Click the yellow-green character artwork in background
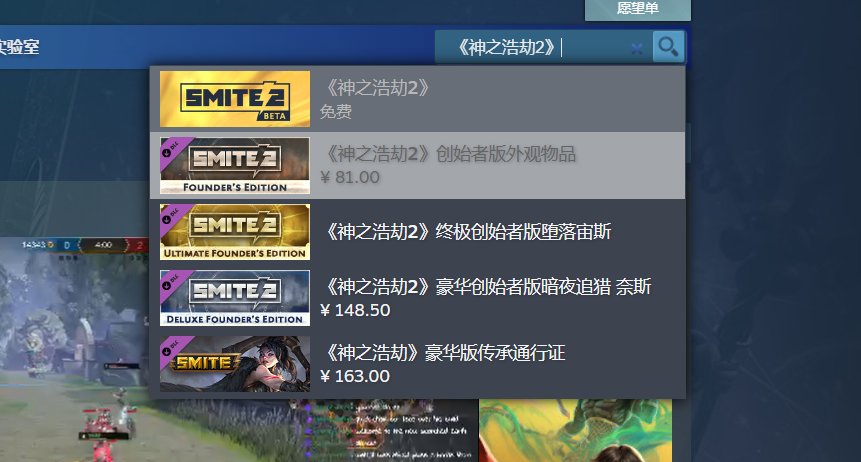This screenshot has width=861, height=462. (575, 430)
